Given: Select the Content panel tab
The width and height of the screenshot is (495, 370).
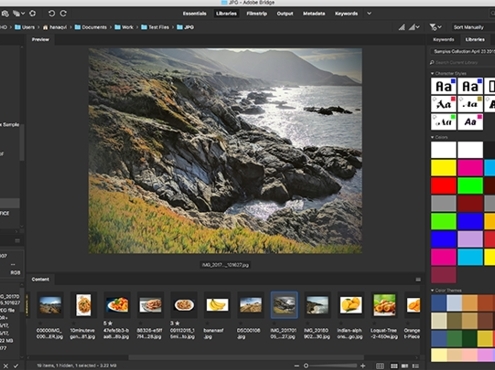Looking at the screenshot, I should click(x=40, y=279).
